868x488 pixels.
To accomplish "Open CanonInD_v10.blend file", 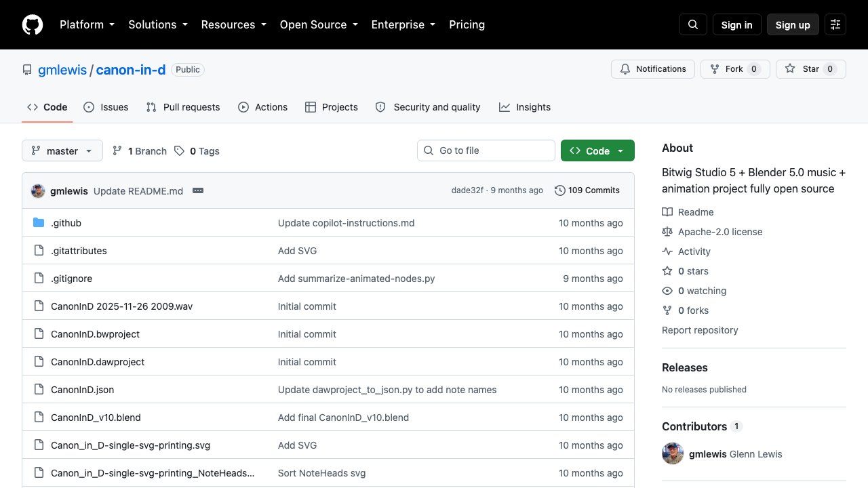I will [x=96, y=418].
